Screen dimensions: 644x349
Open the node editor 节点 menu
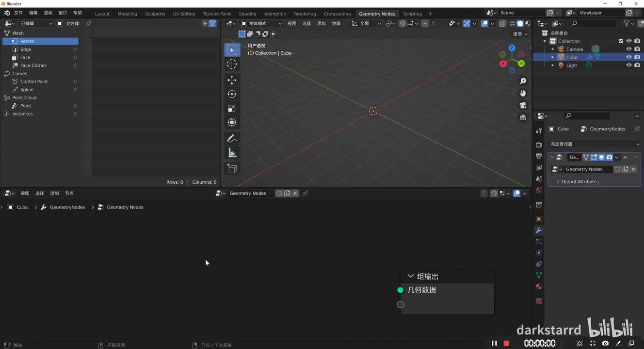coord(69,193)
